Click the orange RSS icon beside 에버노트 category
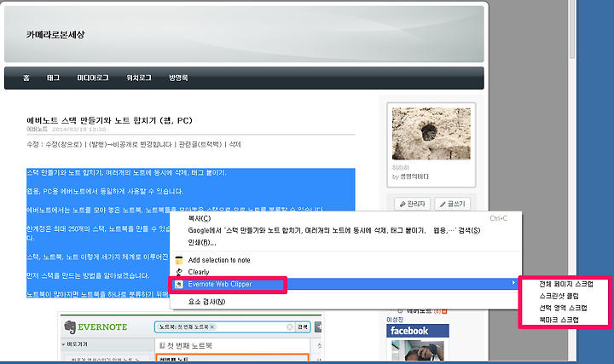Viewport: 614px width, 364px height. pos(444,311)
